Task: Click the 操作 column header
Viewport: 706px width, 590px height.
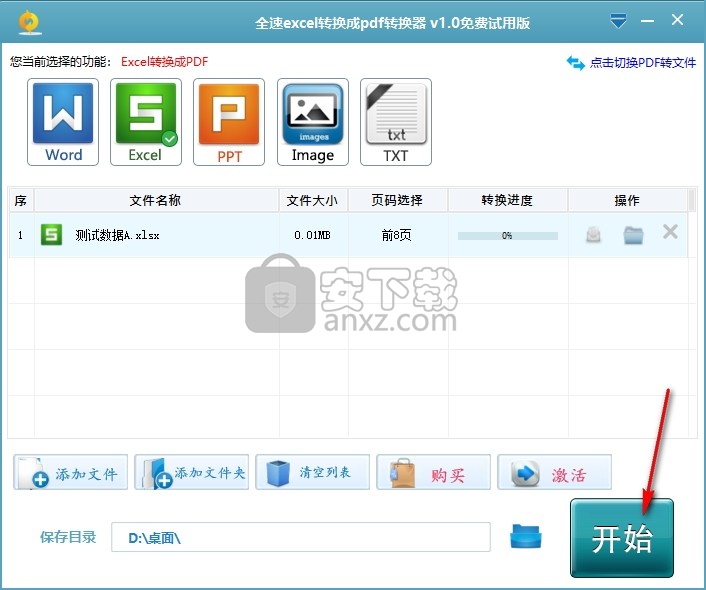Action: tap(628, 200)
